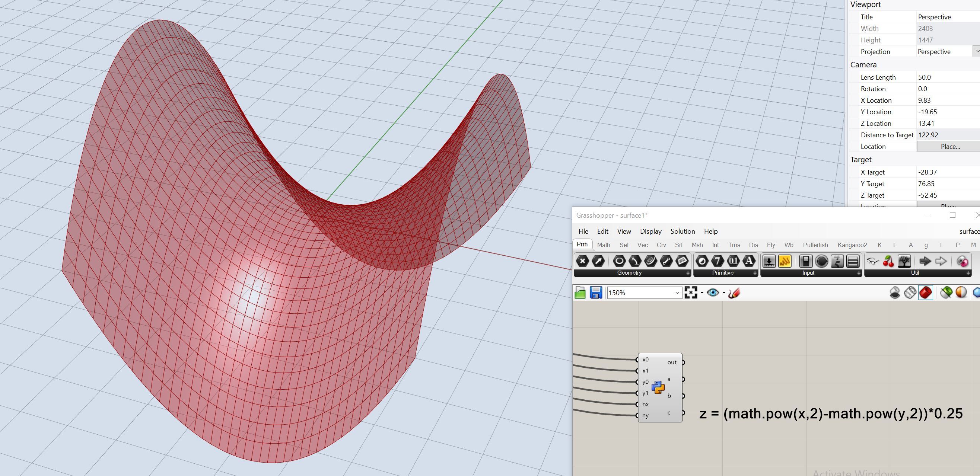980x476 pixels.
Task: Click the z formula scribble text on canvas
Action: tap(831, 413)
